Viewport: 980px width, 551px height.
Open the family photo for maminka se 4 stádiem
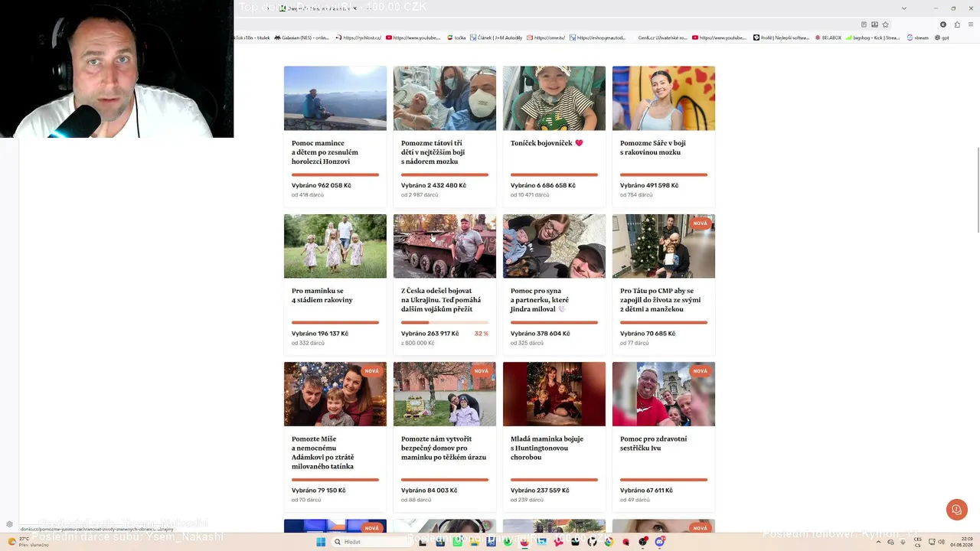(x=335, y=246)
